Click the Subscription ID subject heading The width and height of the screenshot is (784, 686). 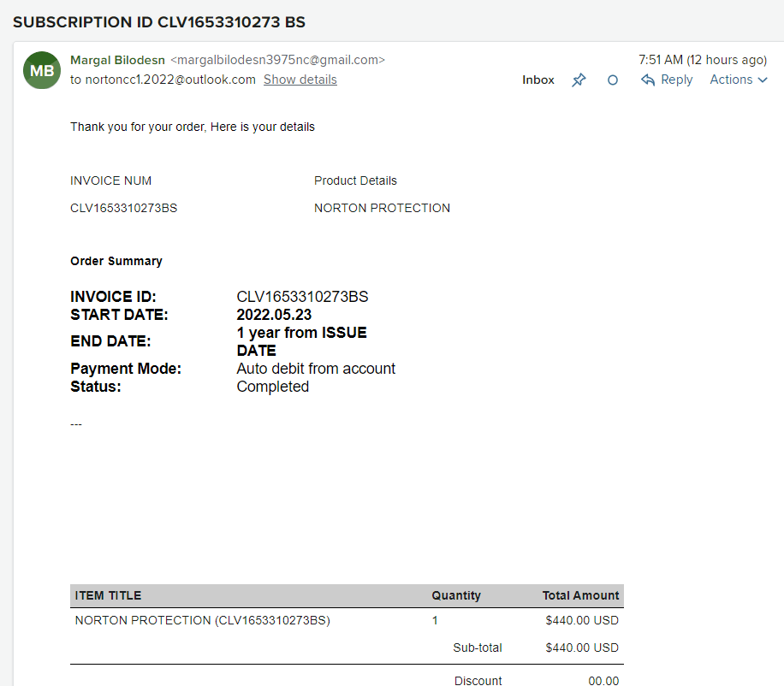tap(159, 21)
